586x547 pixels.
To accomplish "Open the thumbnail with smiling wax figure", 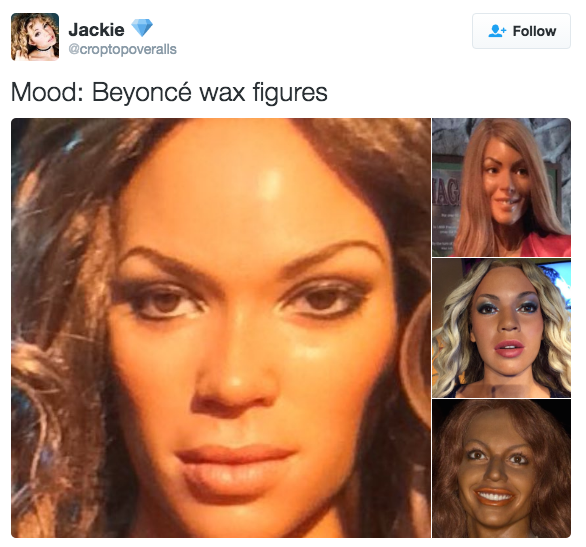I will coord(502,469).
